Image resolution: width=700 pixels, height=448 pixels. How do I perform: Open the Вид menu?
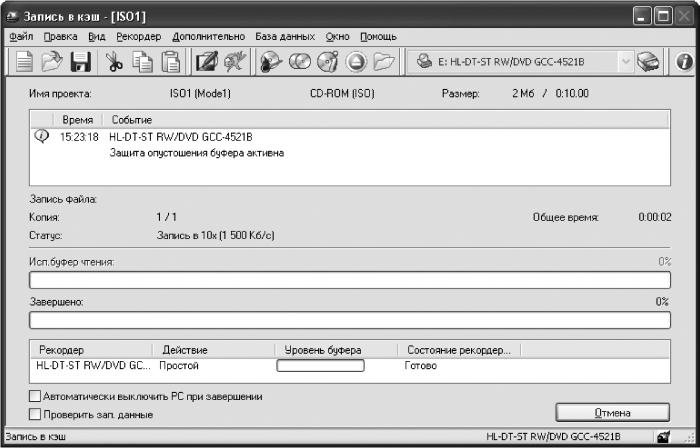pyautogui.click(x=96, y=37)
